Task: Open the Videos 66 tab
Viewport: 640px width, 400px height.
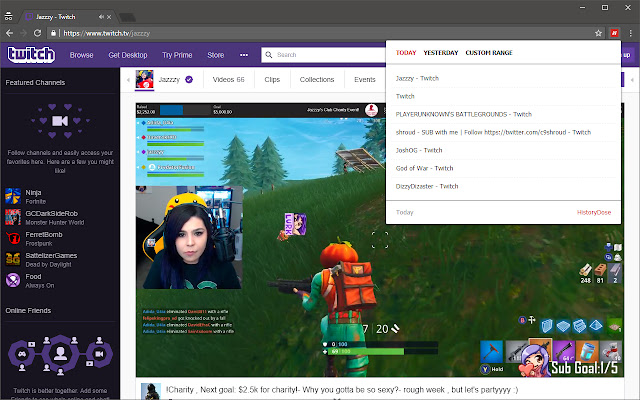Action: pos(229,80)
